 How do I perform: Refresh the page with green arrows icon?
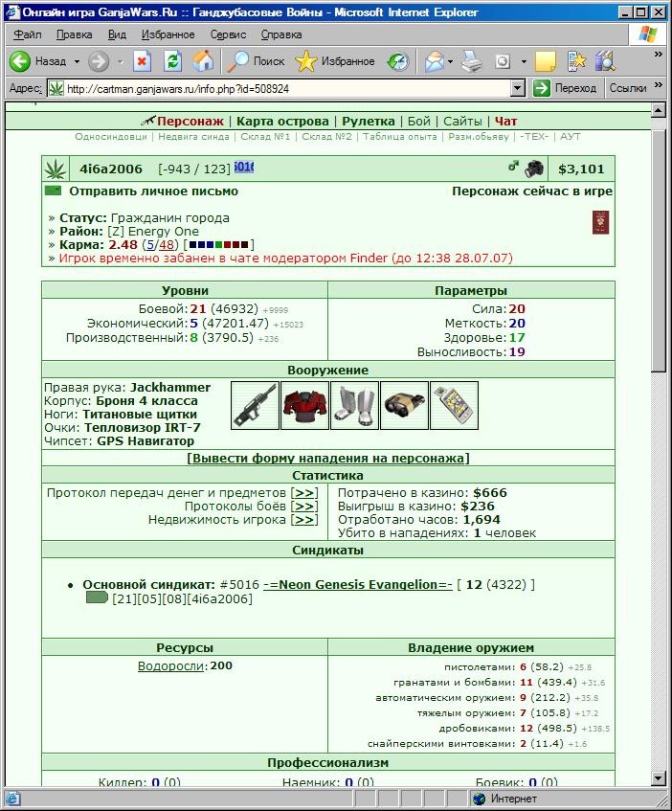pyautogui.click(x=172, y=61)
